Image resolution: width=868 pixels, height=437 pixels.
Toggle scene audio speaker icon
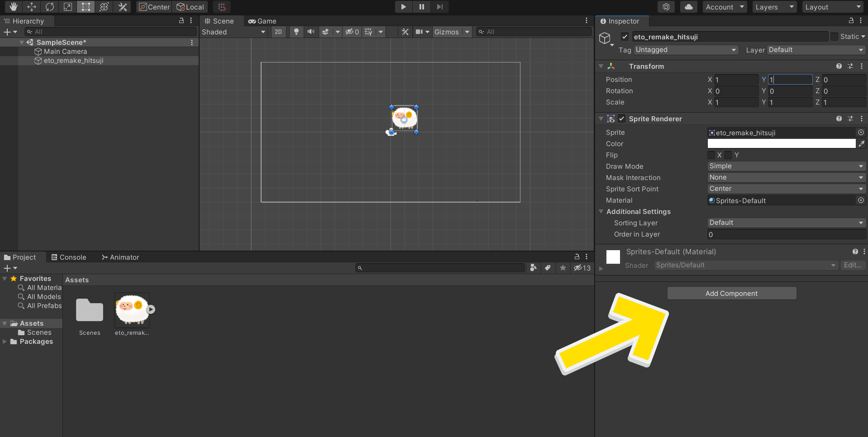311,32
